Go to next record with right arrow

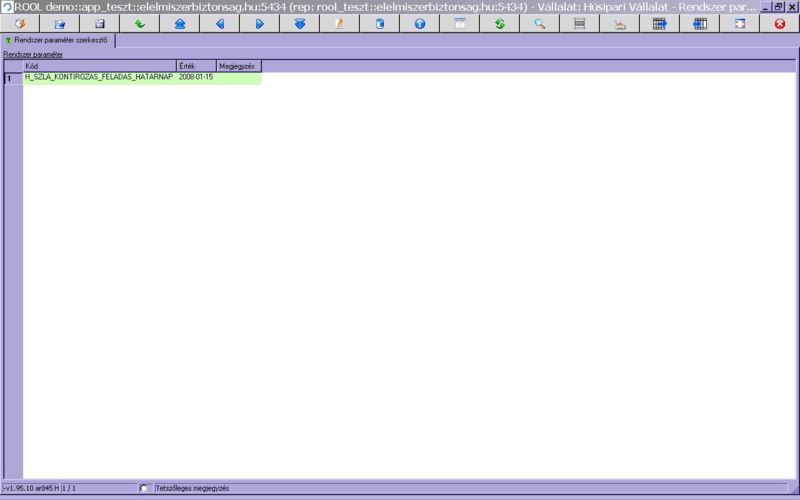259,23
